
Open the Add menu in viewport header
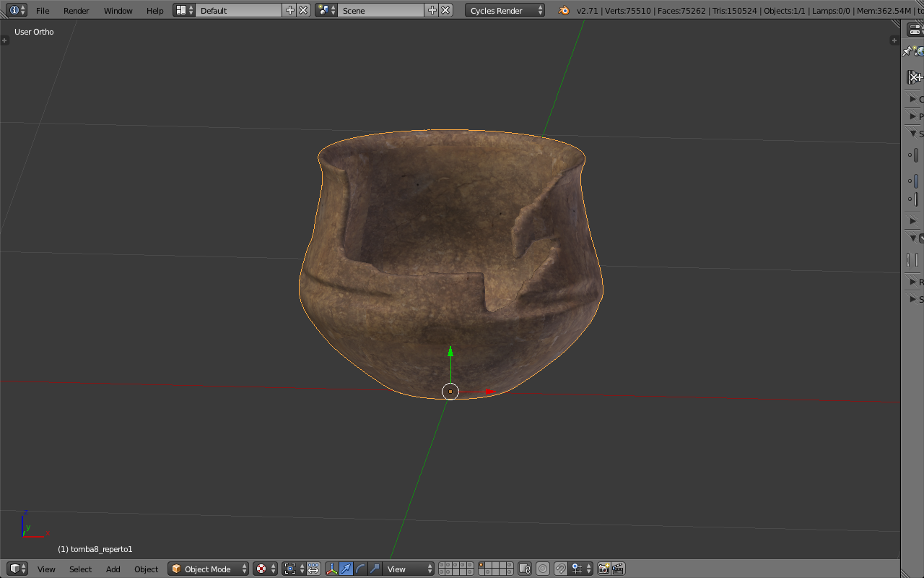(x=113, y=569)
